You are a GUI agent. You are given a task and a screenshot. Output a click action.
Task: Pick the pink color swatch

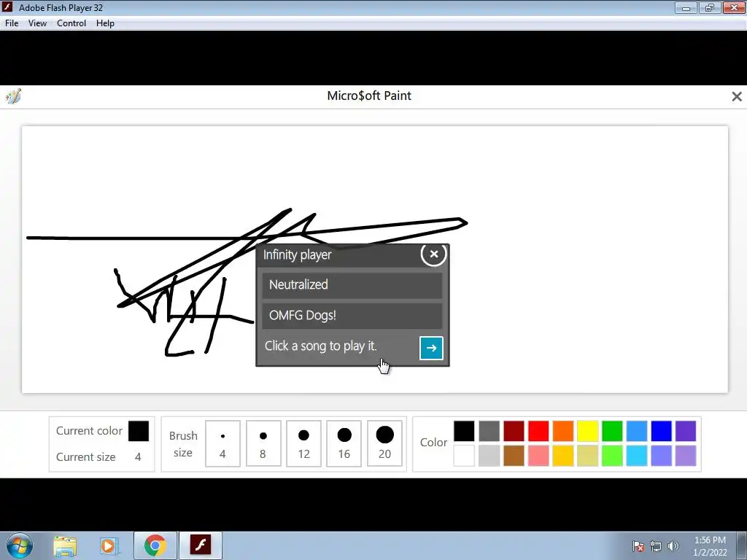coord(538,456)
